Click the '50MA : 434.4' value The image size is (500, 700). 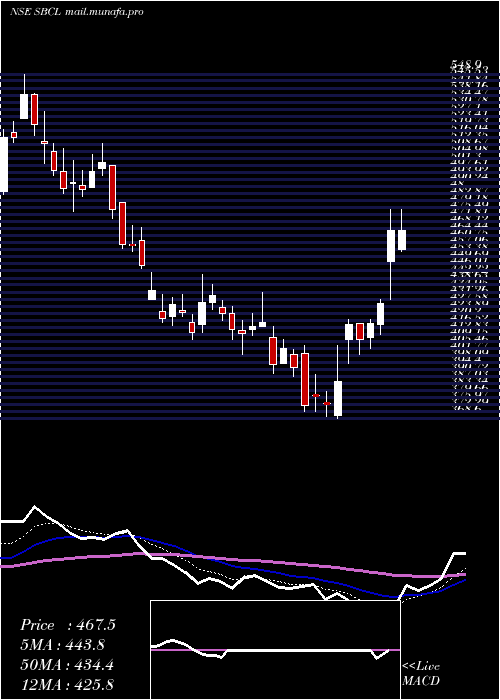click(x=67, y=665)
